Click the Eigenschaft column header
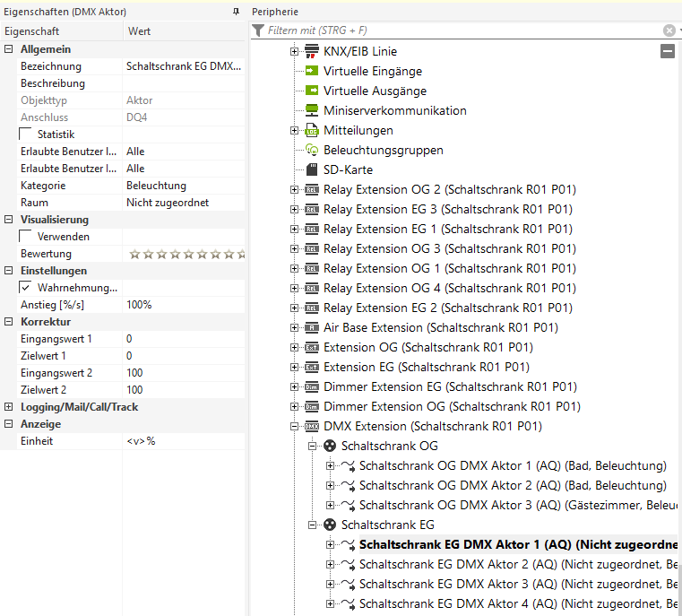Image resolution: width=682 pixels, height=616 pixels. click(x=61, y=31)
